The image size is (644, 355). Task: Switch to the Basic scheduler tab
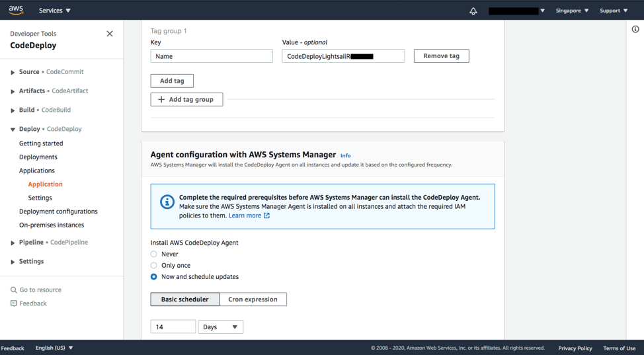click(x=185, y=299)
